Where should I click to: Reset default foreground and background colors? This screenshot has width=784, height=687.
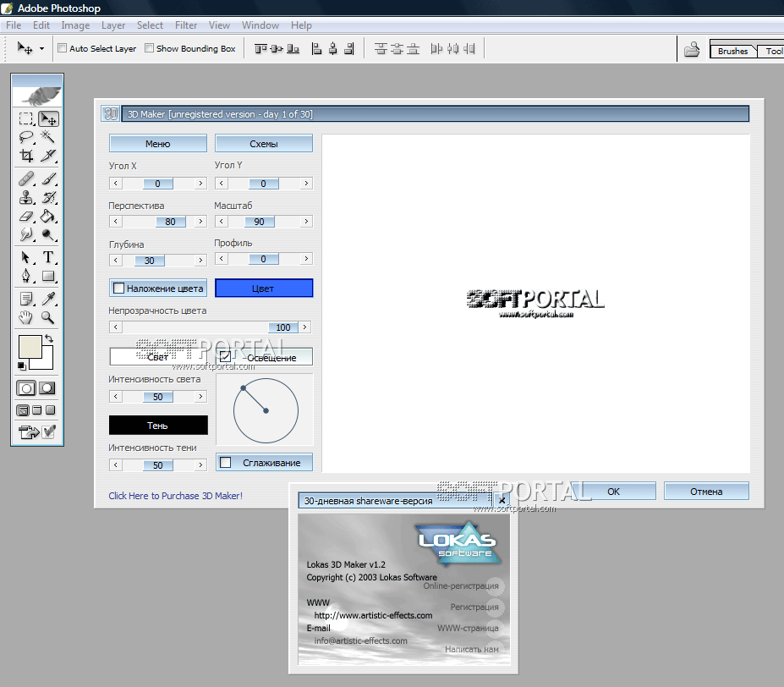[x=21, y=365]
